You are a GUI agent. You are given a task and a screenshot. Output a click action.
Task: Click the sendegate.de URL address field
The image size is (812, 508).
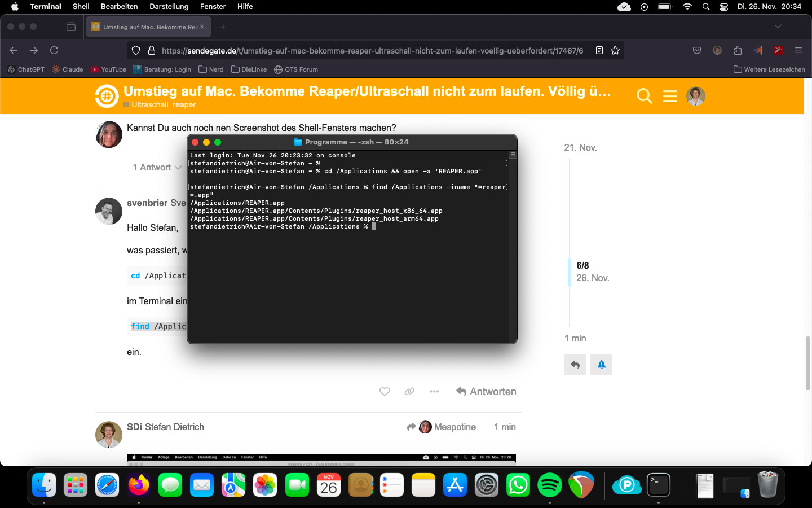click(x=372, y=50)
